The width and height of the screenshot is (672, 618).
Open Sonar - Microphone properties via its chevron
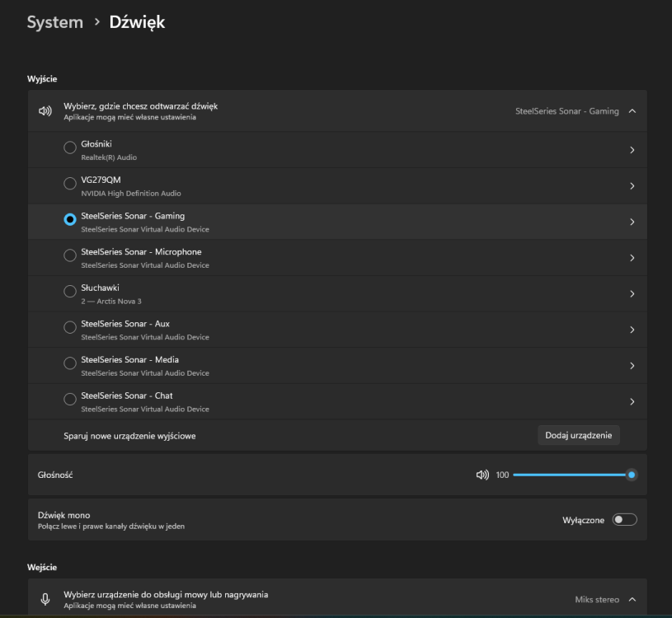point(632,258)
